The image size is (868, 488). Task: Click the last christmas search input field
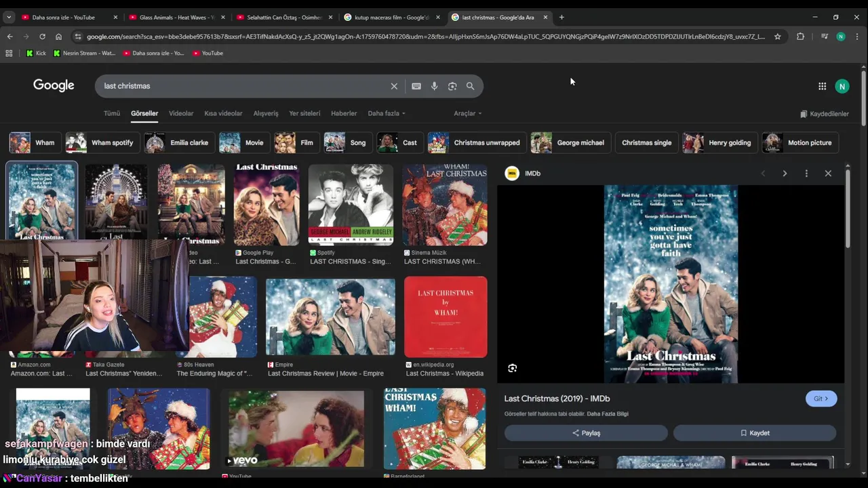pyautogui.click(x=244, y=86)
